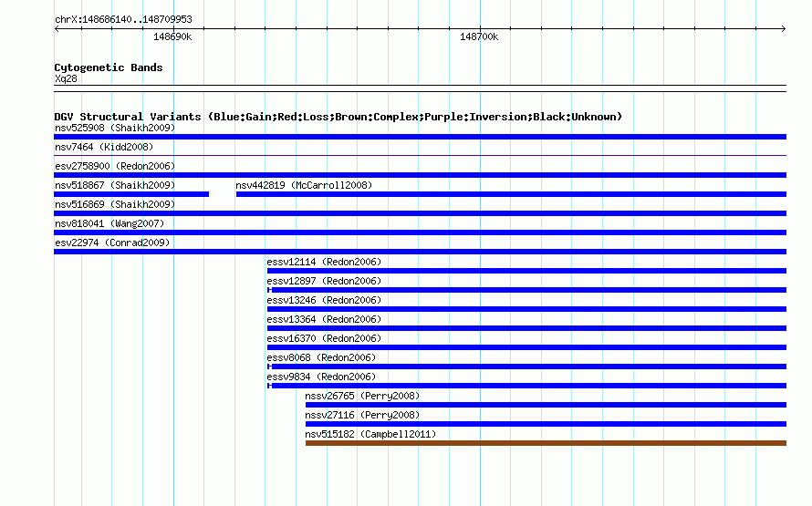Click the left arrowhead of the ruler

coord(57,28)
